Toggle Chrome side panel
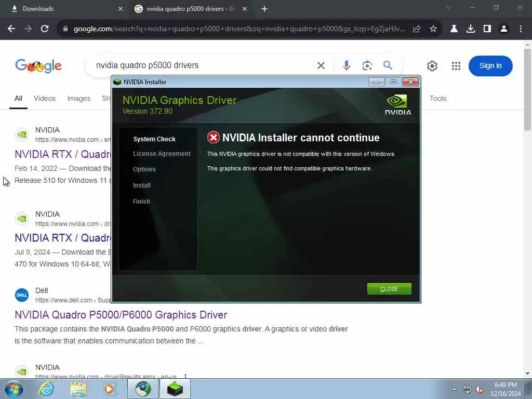Screen dimensions: 532x399 point(487,29)
